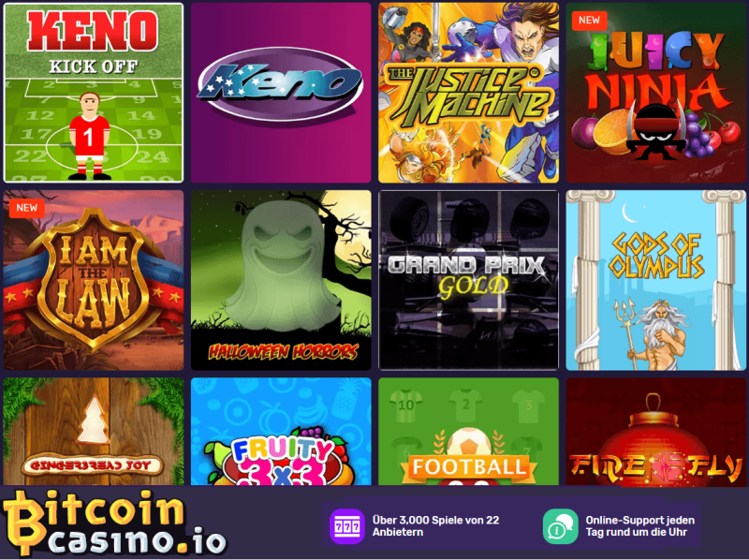Image resolution: width=749 pixels, height=560 pixels.
Task: Open the Football game tile
Action: click(469, 432)
